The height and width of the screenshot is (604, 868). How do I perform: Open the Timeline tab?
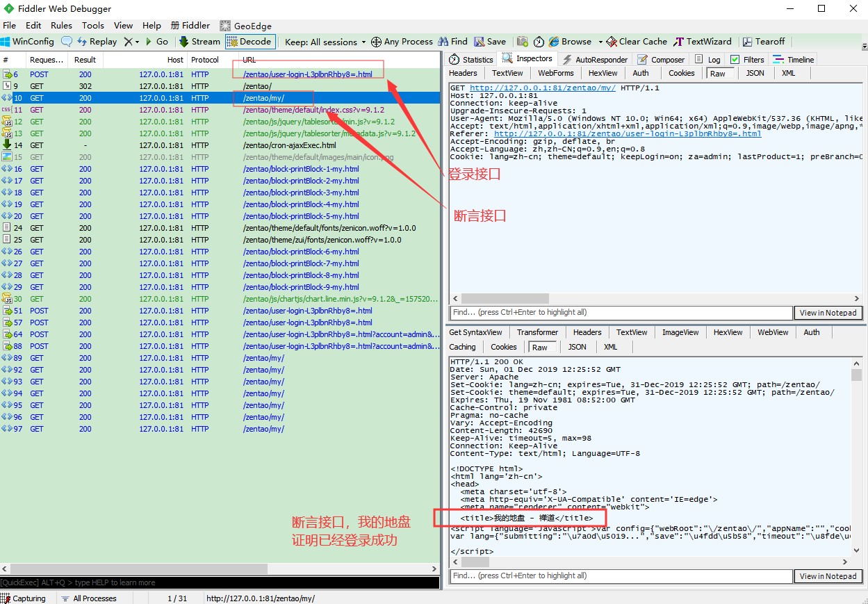793,60
